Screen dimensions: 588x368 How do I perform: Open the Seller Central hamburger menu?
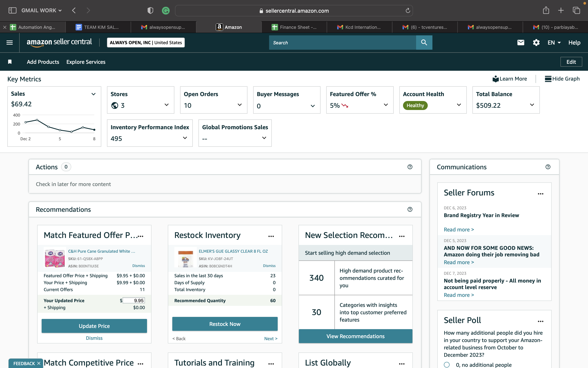pos(9,43)
